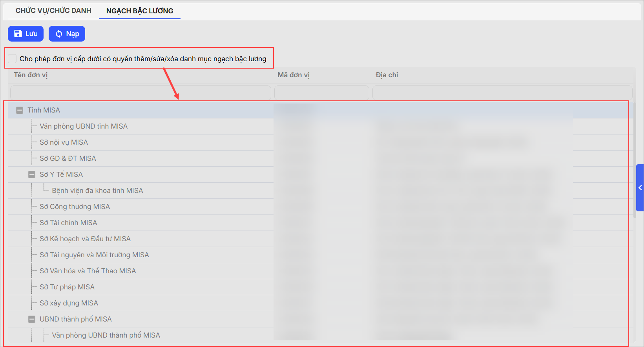This screenshot has width=644, height=347.
Task: Sort by Tên đơn vị column header
Action: [31, 75]
